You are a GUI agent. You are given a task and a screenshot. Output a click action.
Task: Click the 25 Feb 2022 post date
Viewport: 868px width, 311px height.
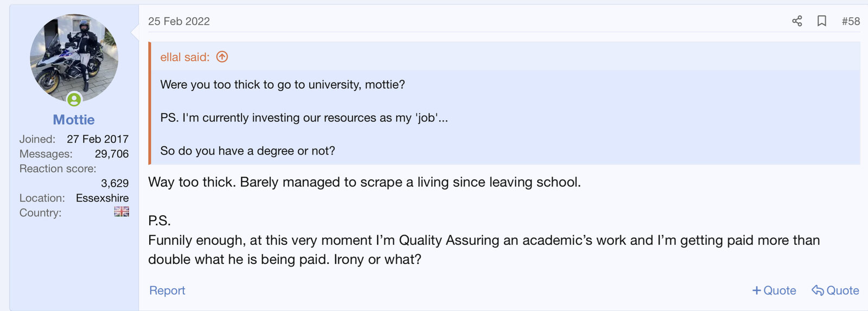pos(179,21)
